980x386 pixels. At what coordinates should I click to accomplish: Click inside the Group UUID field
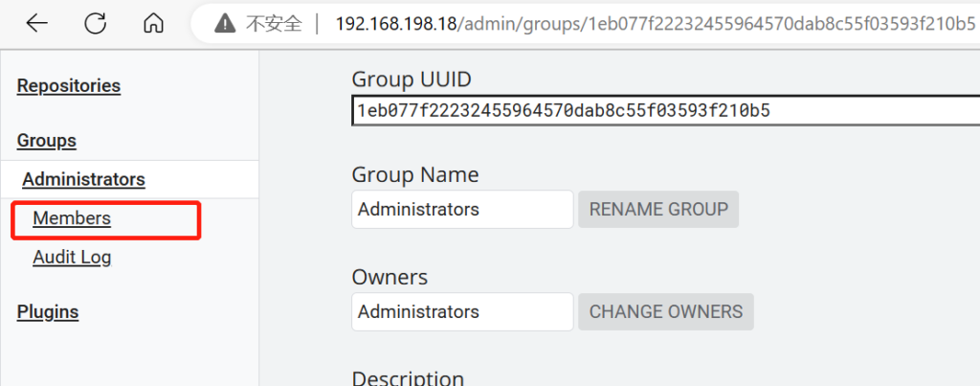pos(666,111)
